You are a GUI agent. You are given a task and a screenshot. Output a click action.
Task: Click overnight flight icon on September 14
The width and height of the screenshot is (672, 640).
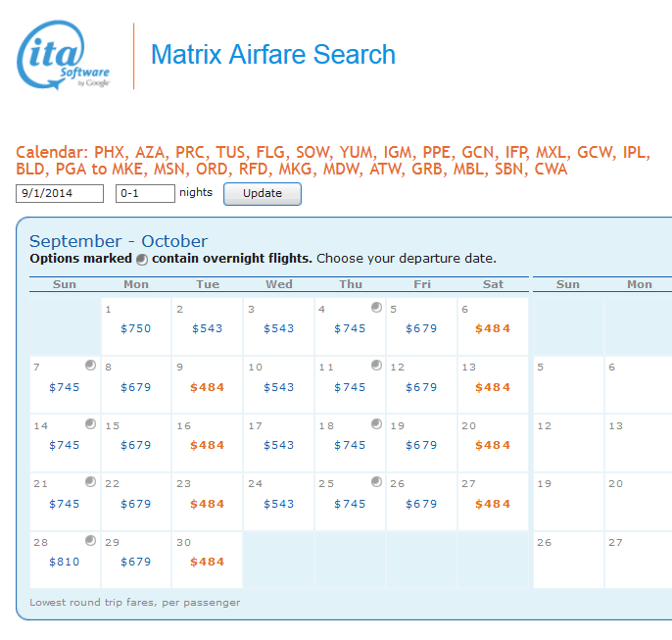91,424
